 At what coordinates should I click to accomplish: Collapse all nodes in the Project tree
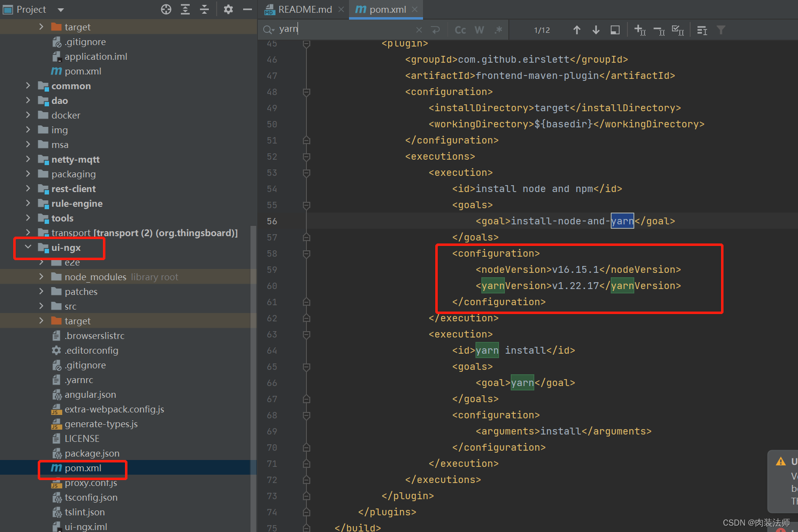click(204, 9)
